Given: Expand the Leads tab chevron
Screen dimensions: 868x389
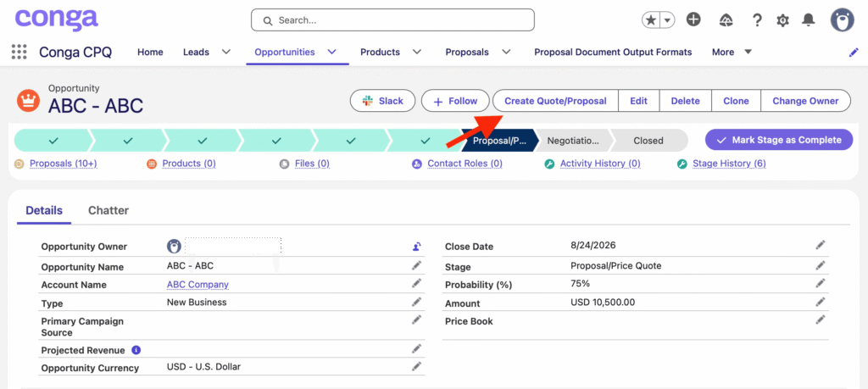Looking at the screenshot, I should point(225,52).
